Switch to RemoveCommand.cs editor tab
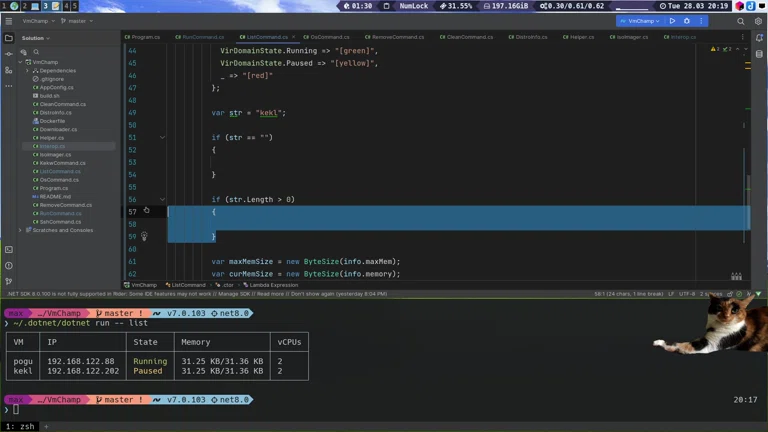Viewport: 768px width, 432px height. coord(394,37)
